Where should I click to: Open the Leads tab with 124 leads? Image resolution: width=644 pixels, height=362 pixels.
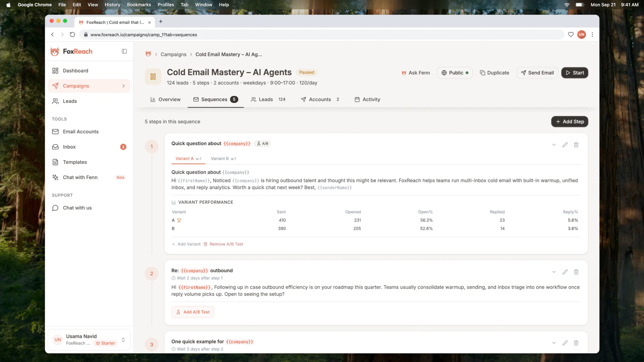268,99
